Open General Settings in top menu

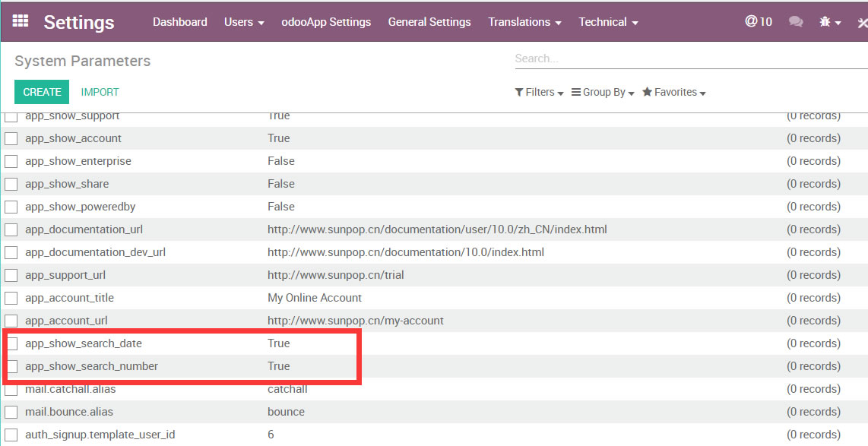429,22
